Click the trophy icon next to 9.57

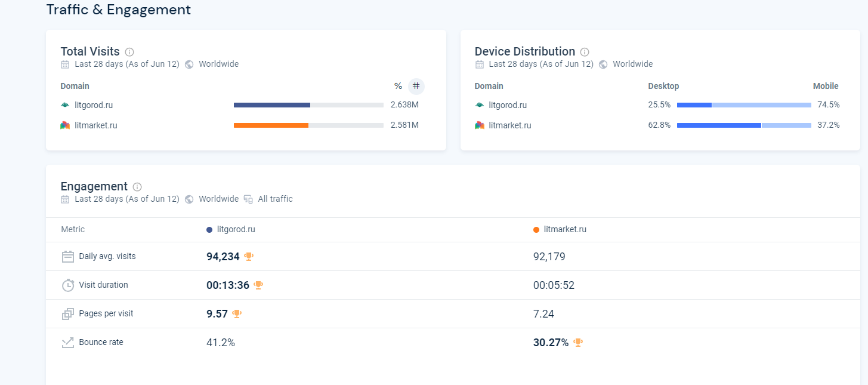[237, 314]
